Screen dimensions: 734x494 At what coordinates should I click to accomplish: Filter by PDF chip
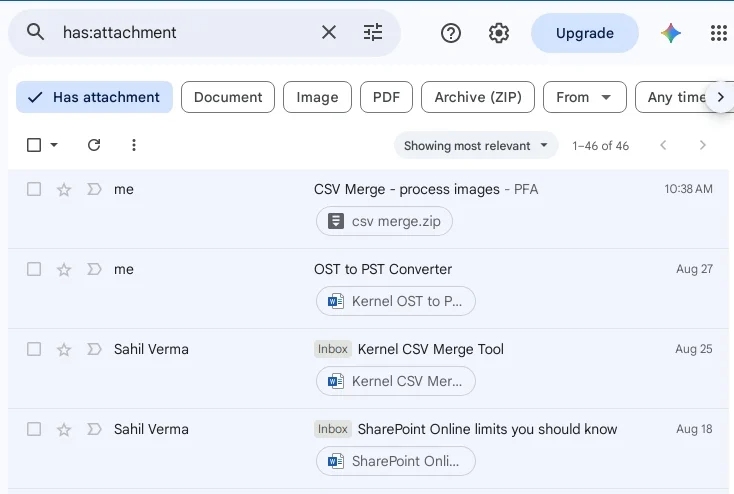386,97
